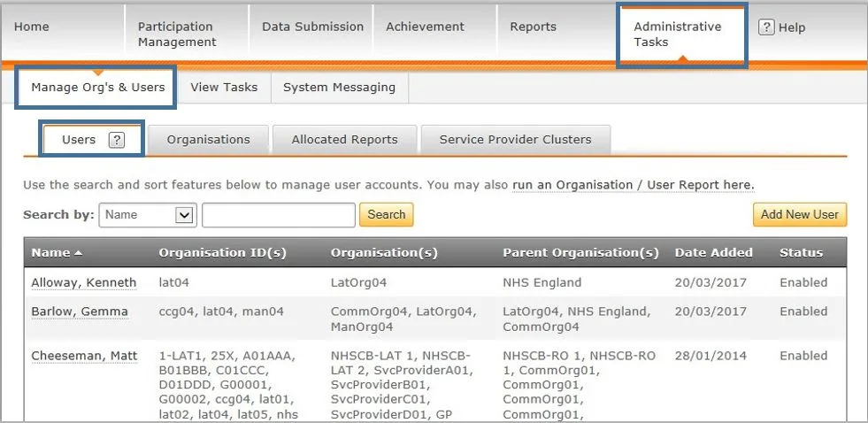Click the Help question mark icon
The height and width of the screenshot is (423, 868).
(766, 27)
